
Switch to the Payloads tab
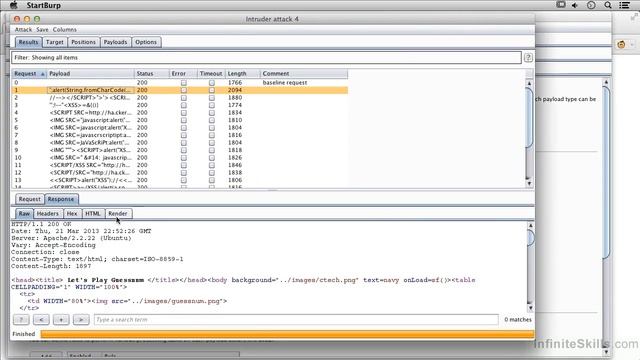pyautogui.click(x=116, y=42)
